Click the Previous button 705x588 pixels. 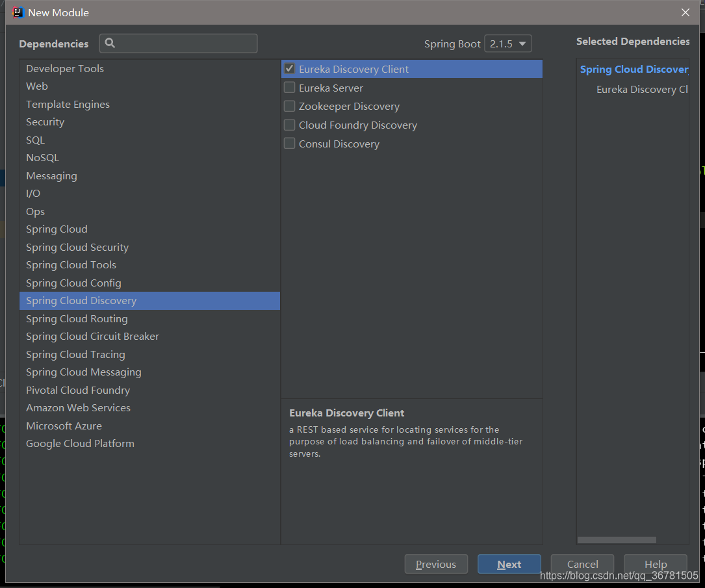tap(436, 564)
